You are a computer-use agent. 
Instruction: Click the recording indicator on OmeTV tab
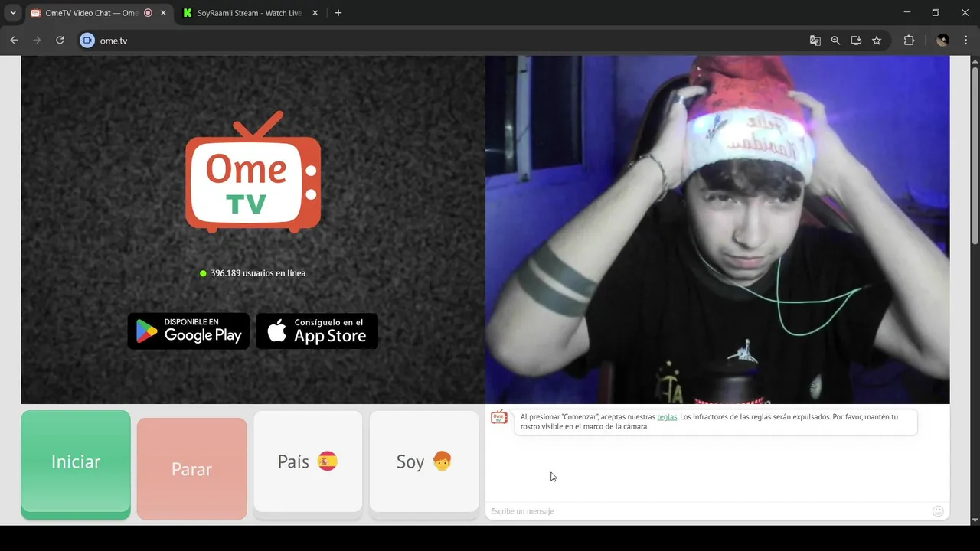click(x=148, y=13)
